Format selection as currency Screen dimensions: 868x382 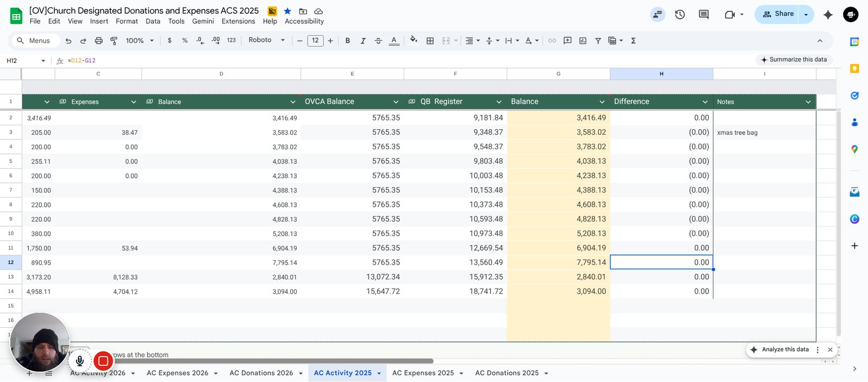click(x=170, y=41)
